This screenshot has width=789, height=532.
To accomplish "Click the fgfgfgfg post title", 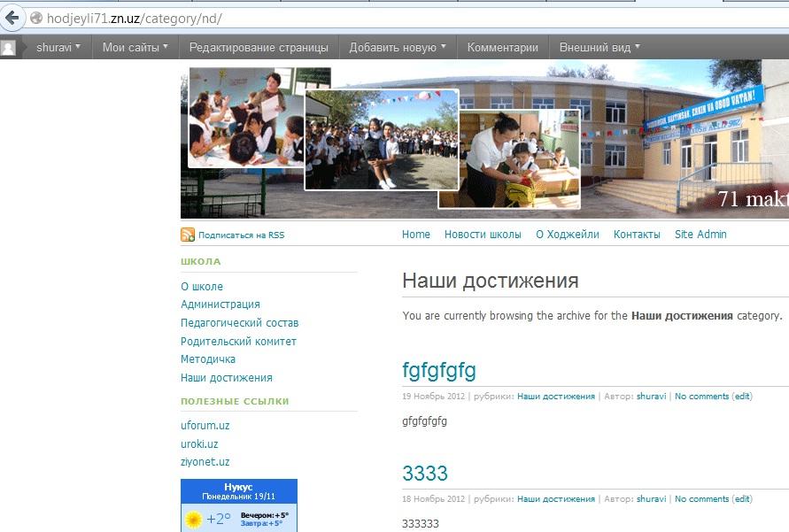I will (439, 370).
